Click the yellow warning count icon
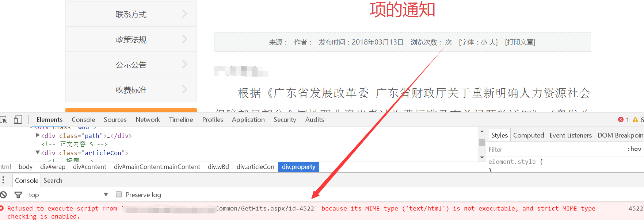The image size is (644, 220). click(635, 120)
